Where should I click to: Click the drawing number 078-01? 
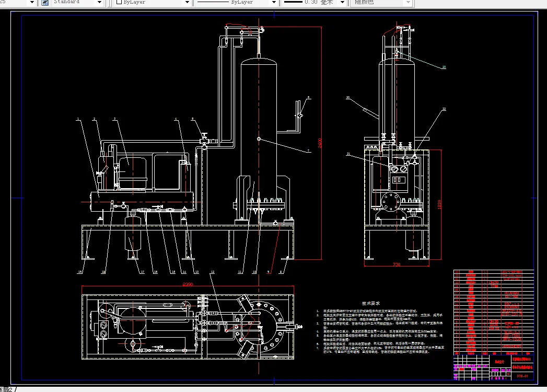click(522, 376)
